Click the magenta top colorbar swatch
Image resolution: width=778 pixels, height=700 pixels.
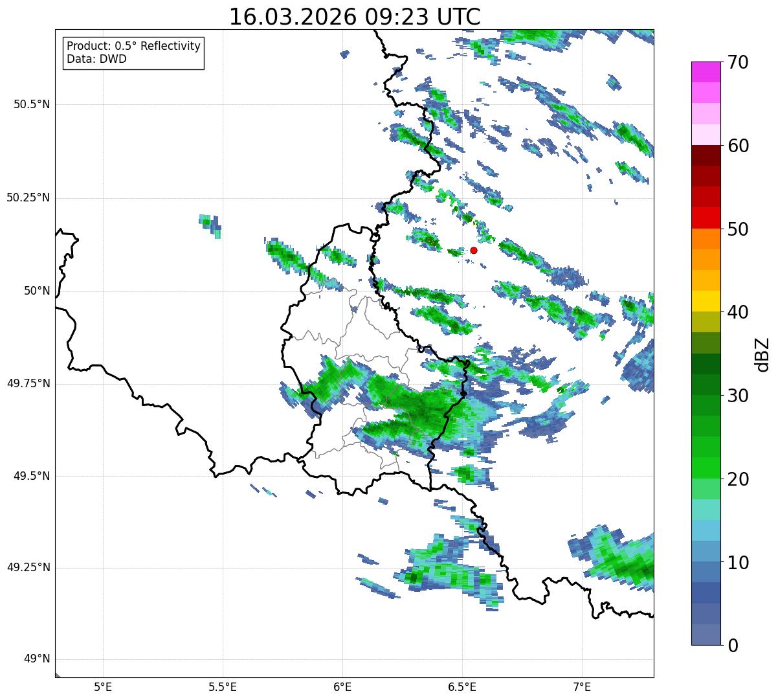pos(706,73)
